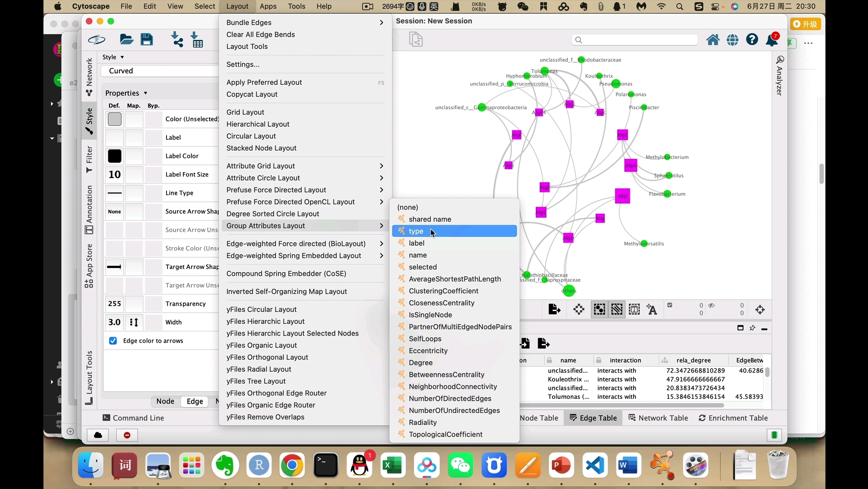
Task: Switch to the Edge Table tab
Action: pos(593,418)
